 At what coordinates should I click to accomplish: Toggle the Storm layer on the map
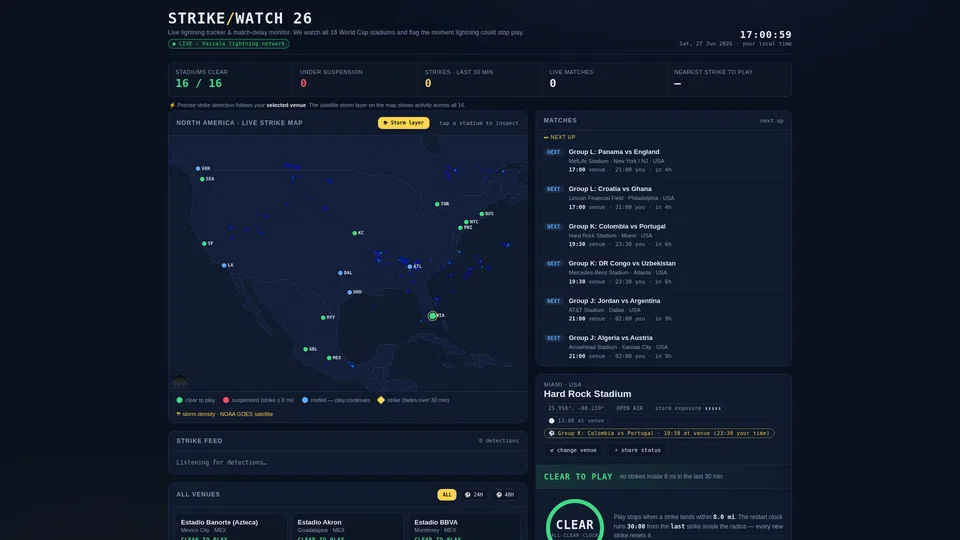tap(403, 123)
